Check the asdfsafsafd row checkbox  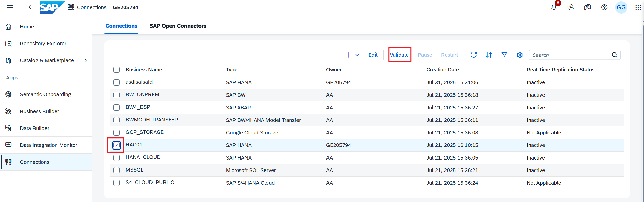point(116,82)
